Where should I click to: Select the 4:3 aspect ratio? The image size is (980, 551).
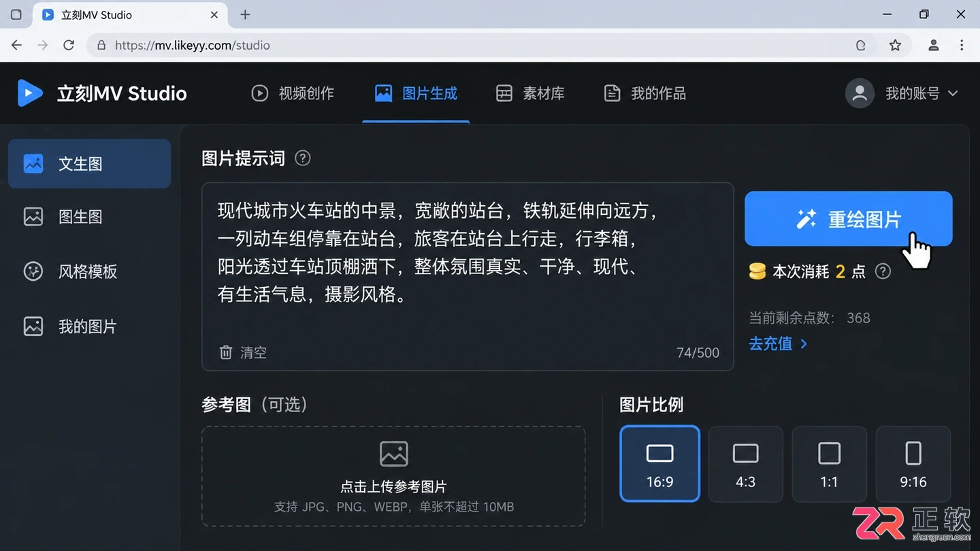[x=745, y=463]
